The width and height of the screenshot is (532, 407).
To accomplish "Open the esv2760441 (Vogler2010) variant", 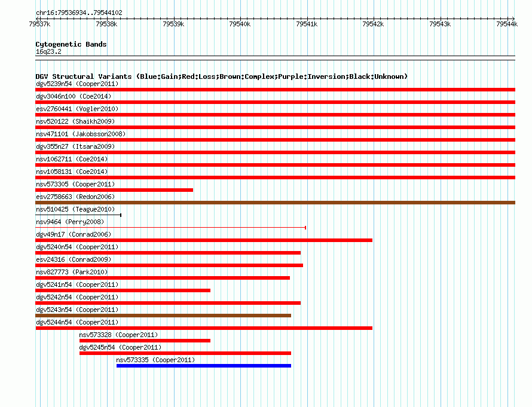I will click(x=77, y=109).
